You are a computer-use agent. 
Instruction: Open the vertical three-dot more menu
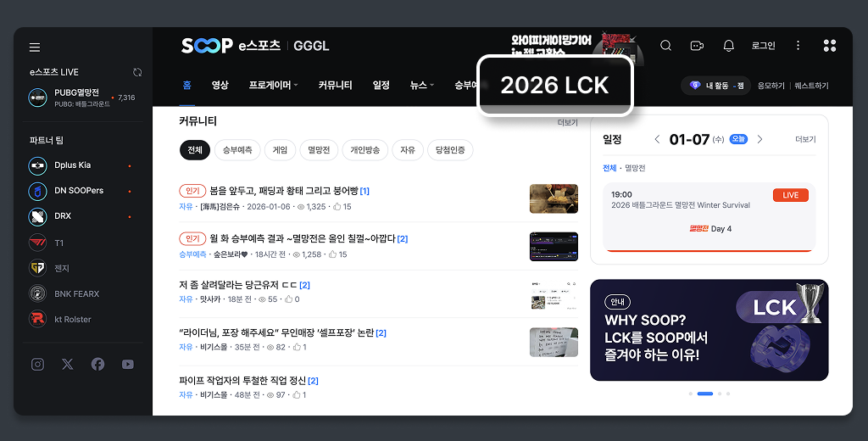coord(798,46)
